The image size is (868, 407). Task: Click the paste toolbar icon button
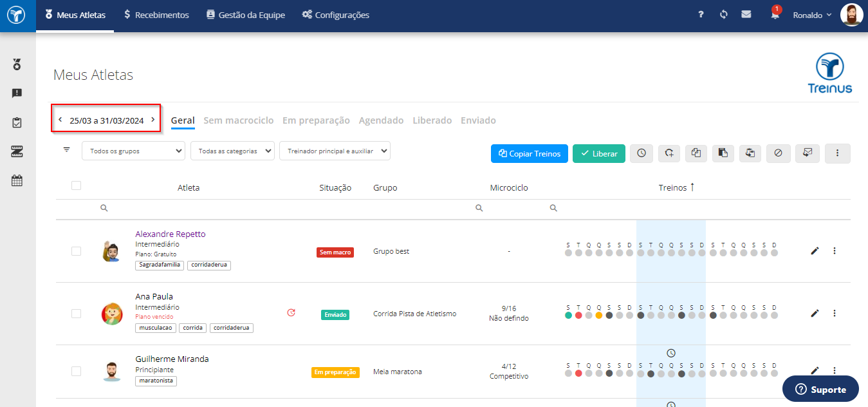pyautogui.click(x=723, y=153)
